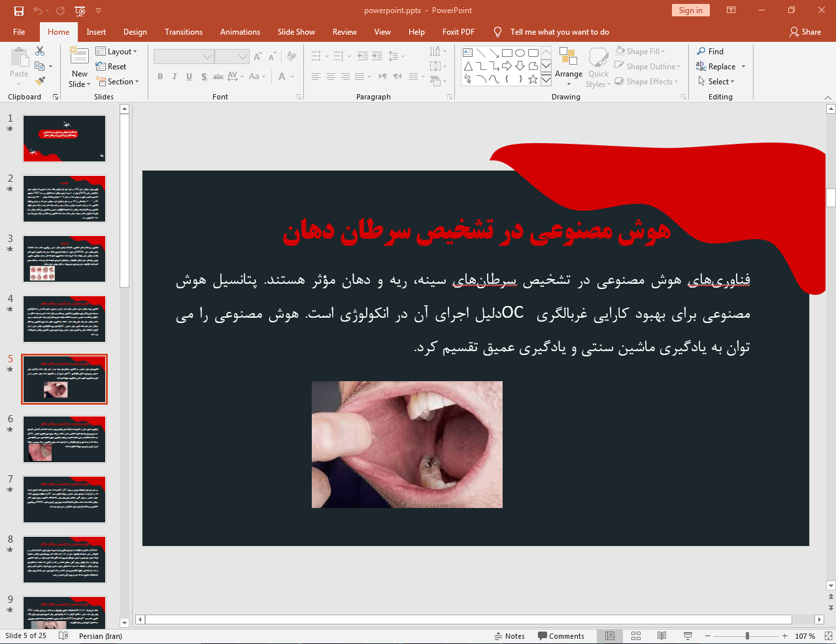Image resolution: width=836 pixels, height=644 pixels.
Task: Expand the Layout dropdown
Action: pos(116,52)
